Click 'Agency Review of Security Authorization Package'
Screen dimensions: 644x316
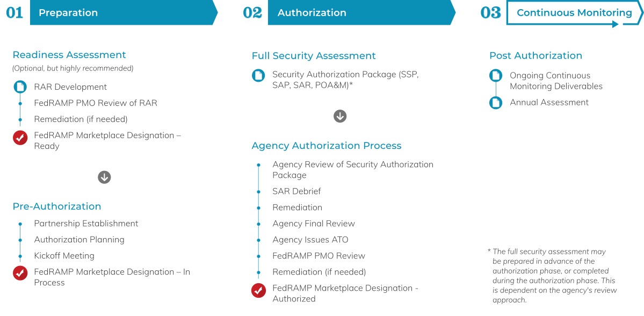tap(353, 170)
